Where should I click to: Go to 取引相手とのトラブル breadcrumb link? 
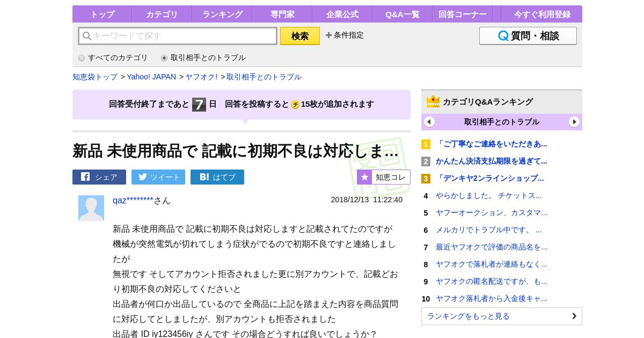click(264, 77)
